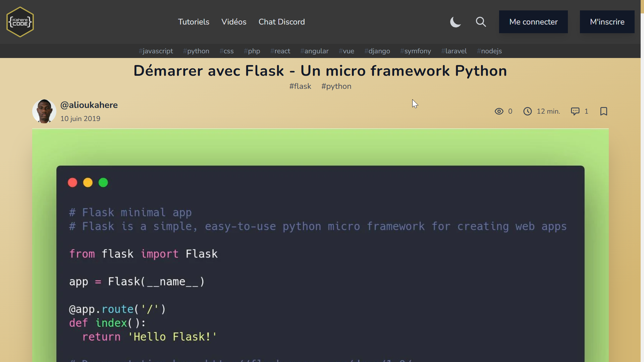Select the #angular tag
This screenshot has width=644, height=362.
pos(315,51)
